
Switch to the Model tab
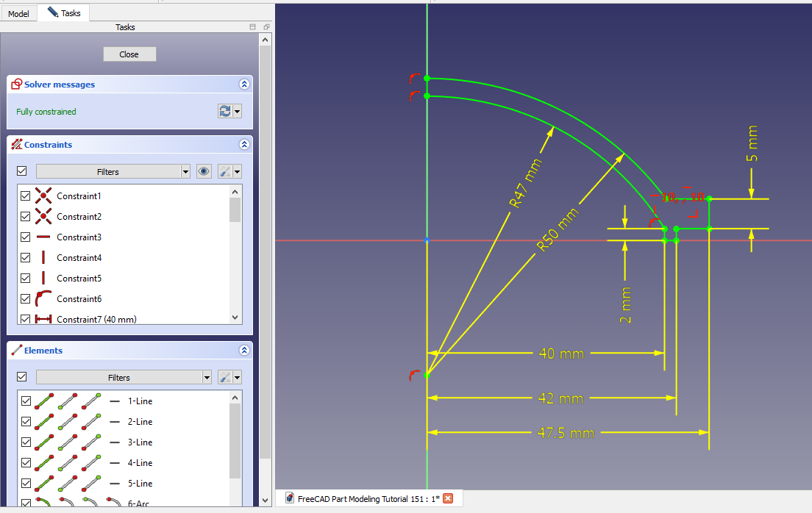(18, 13)
